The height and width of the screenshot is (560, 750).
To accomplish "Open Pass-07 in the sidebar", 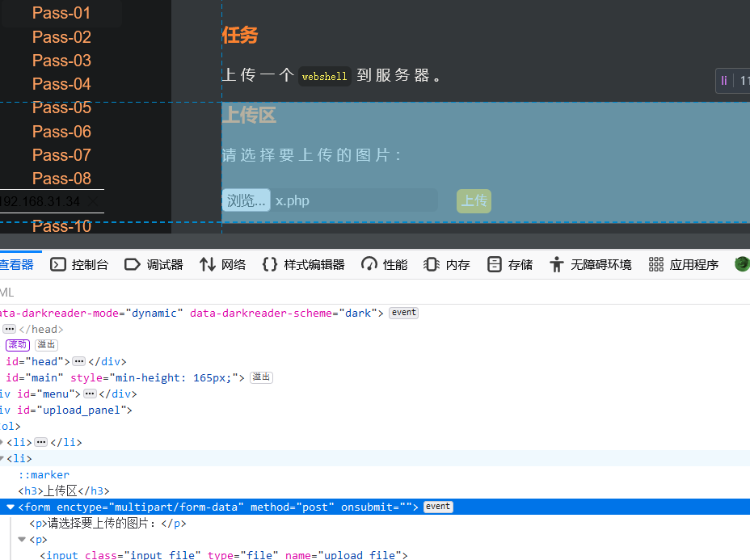I will pos(61,155).
